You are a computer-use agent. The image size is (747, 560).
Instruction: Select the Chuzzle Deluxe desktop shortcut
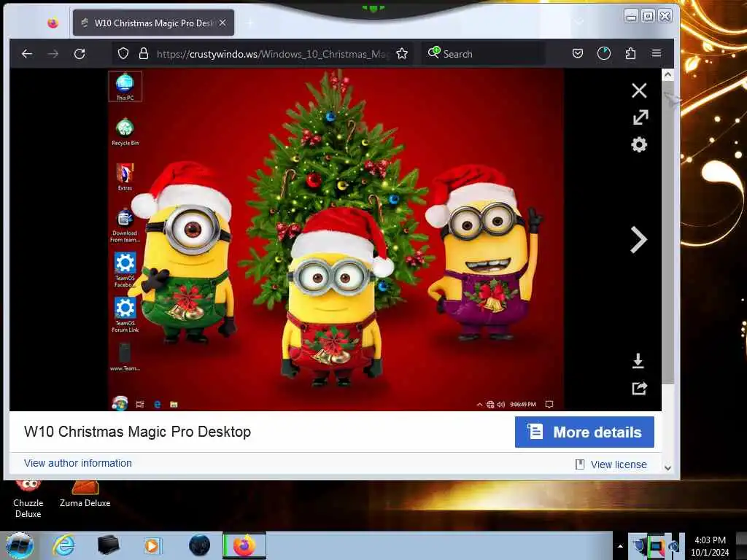coord(28,499)
